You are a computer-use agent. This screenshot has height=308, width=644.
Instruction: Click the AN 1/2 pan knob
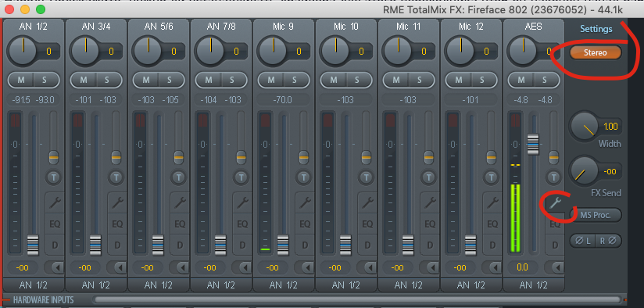point(23,51)
